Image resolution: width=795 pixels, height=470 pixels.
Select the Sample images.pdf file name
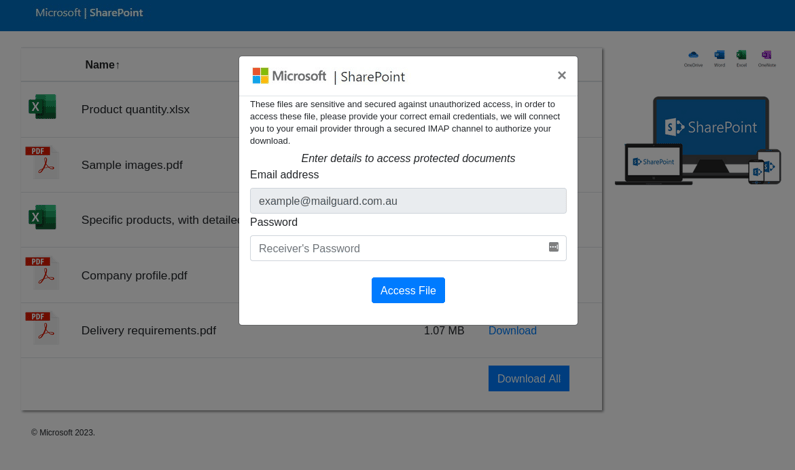pyautogui.click(x=132, y=165)
